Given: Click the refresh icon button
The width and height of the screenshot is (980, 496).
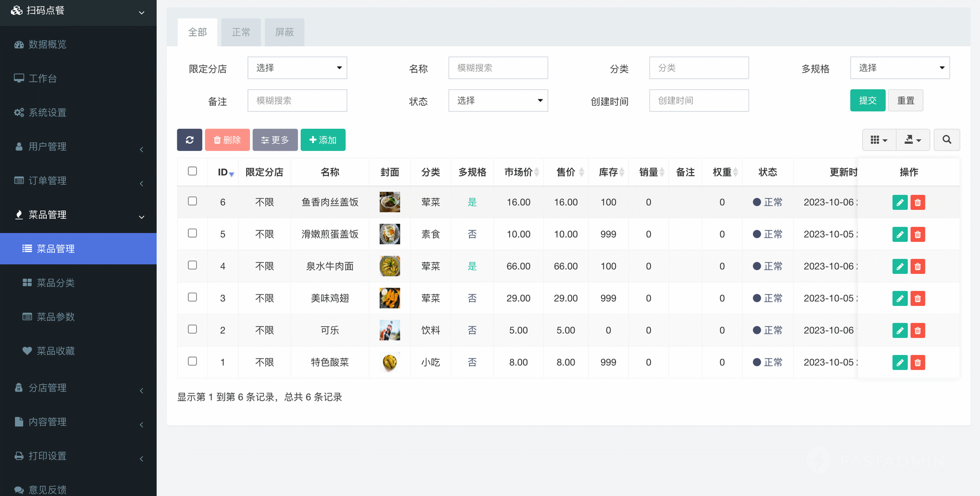Looking at the screenshot, I should pyautogui.click(x=189, y=140).
